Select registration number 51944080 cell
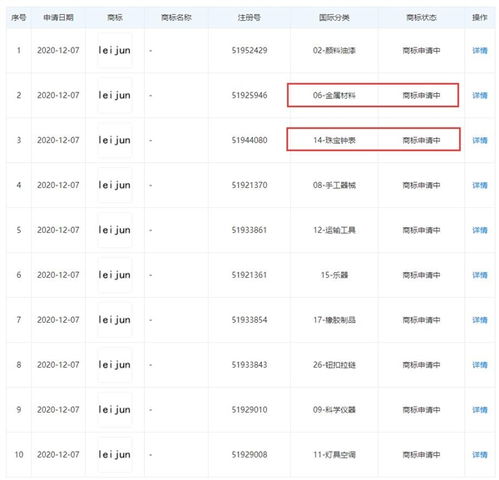The width and height of the screenshot is (499, 480). pos(249,140)
